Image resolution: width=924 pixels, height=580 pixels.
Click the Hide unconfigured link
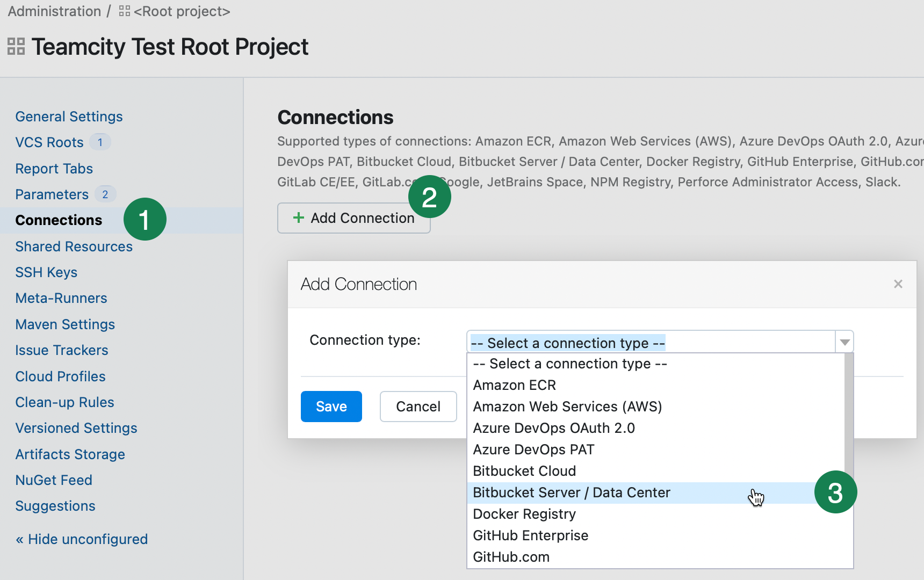(82, 539)
